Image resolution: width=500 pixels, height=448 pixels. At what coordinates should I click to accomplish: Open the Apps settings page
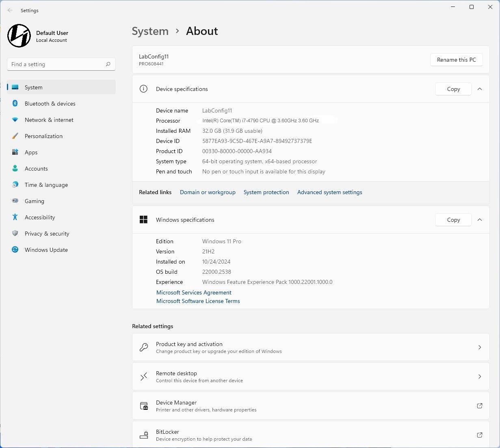tap(61, 152)
